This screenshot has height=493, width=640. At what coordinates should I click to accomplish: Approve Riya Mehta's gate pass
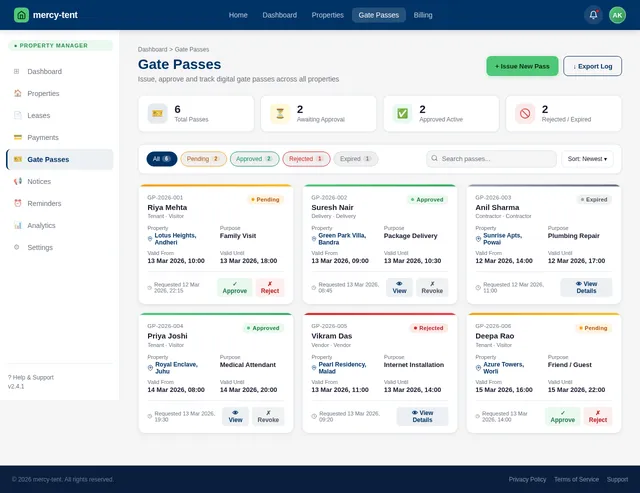(x=234, y=288)
